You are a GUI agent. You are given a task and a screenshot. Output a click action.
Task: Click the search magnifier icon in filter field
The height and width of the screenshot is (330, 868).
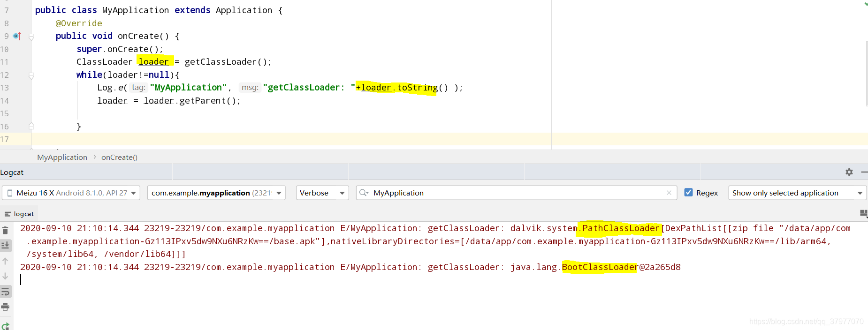point(364,193)
